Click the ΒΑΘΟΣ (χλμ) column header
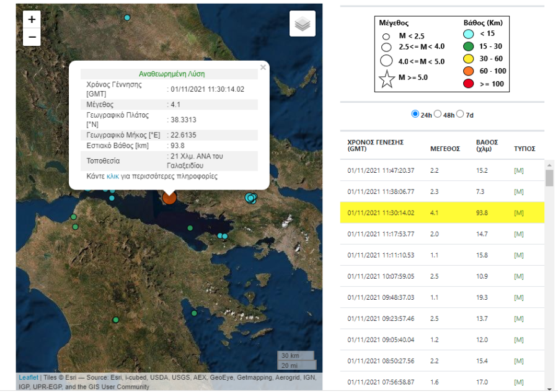558x392 pixels. coord(487,146)
